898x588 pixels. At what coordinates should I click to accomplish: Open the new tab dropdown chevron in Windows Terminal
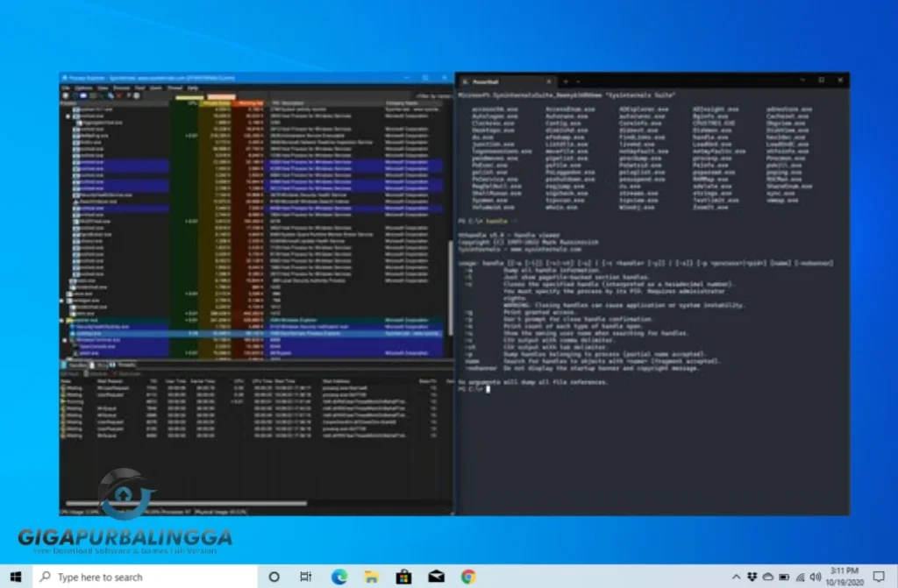click(x=578, y=81)
